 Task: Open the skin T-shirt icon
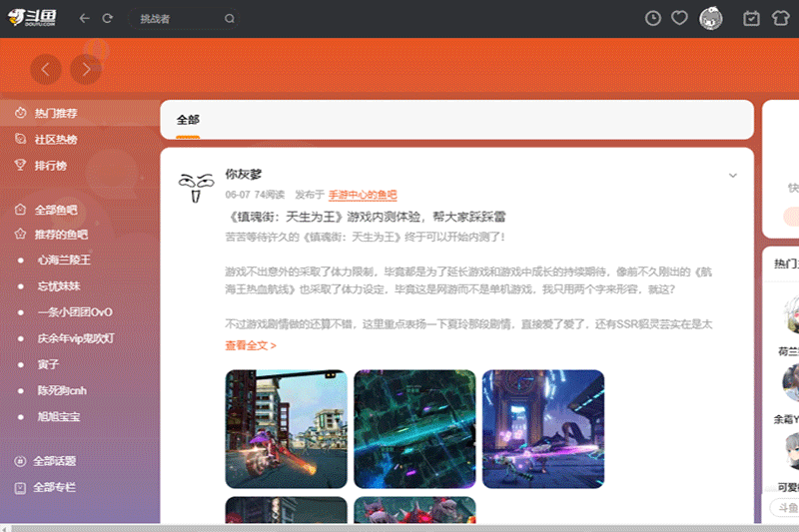781,18
